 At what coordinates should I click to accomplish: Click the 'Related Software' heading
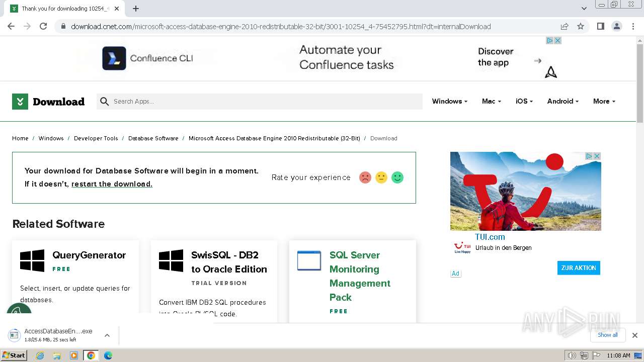pos(58,224)
